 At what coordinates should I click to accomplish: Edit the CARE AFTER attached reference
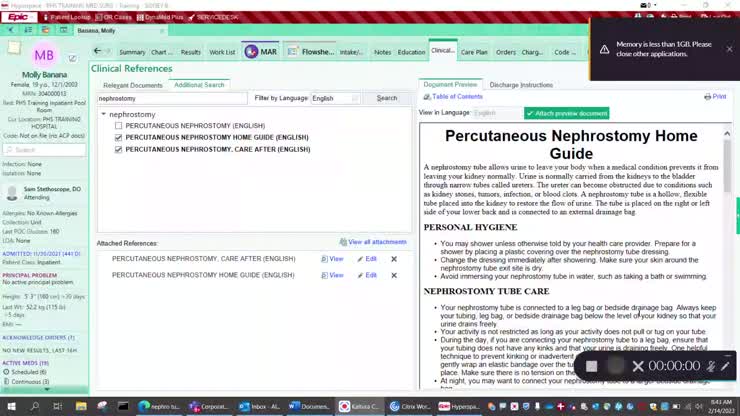[367, 259]
